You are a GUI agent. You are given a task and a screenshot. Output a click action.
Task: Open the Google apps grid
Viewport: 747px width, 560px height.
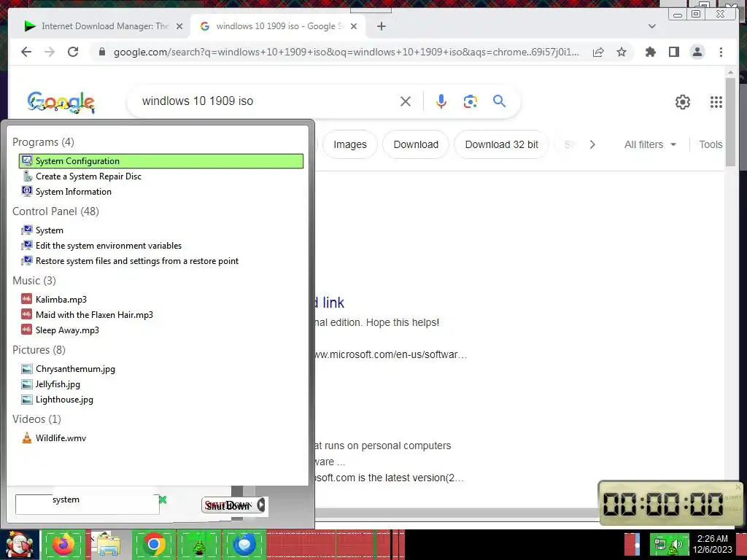(x=716, y=102)
